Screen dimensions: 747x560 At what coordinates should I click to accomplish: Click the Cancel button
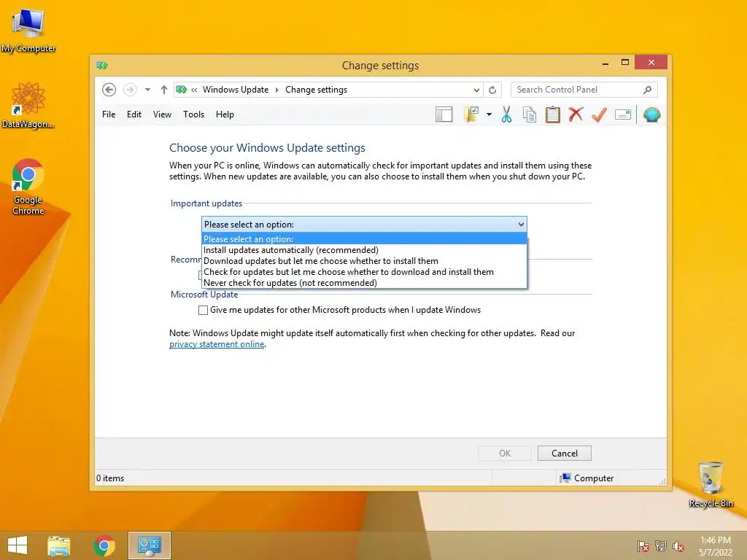pos(565,454)
